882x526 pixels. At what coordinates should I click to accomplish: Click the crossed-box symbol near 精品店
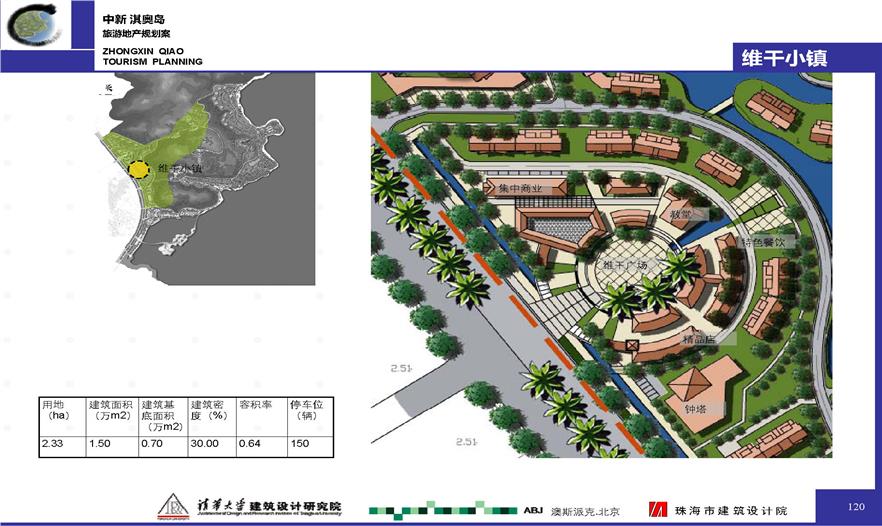click(631, 346)
